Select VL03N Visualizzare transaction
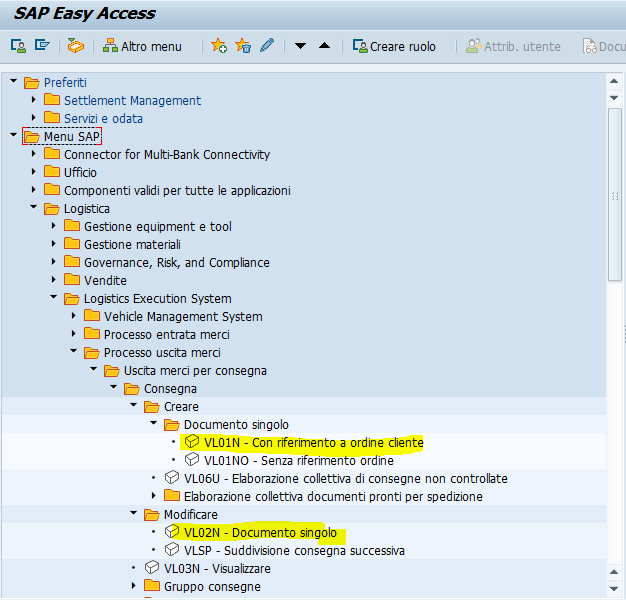This screenshot has height=600, width=626. pos(217,568)
